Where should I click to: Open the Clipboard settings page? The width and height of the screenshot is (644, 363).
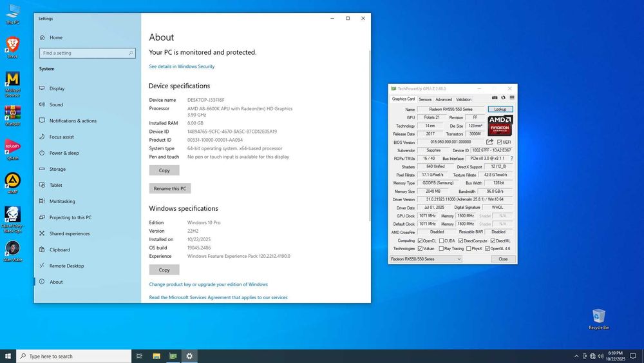click(x=59, y=250)
